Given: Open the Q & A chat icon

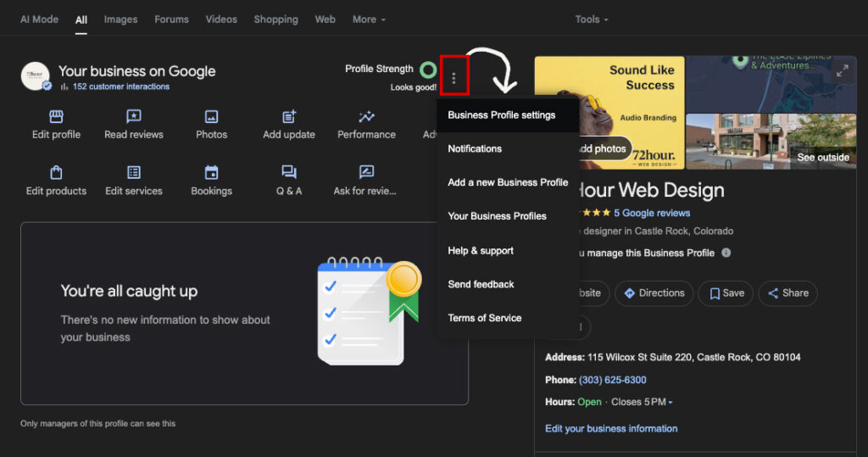Looking at the screenshot, I should 289,172.
